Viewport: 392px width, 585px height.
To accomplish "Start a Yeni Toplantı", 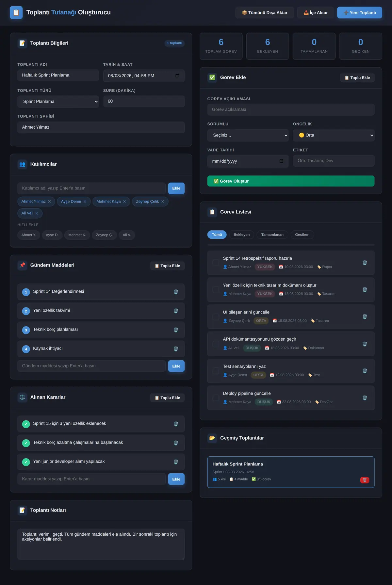I will pos(360,12).
